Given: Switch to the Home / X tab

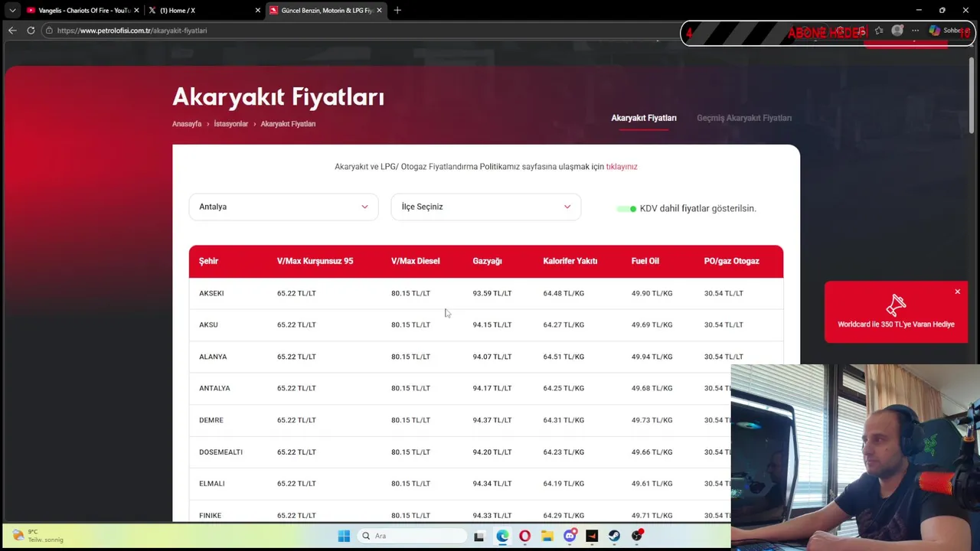Looking at the screenshot, I should [x=204, y=10].
